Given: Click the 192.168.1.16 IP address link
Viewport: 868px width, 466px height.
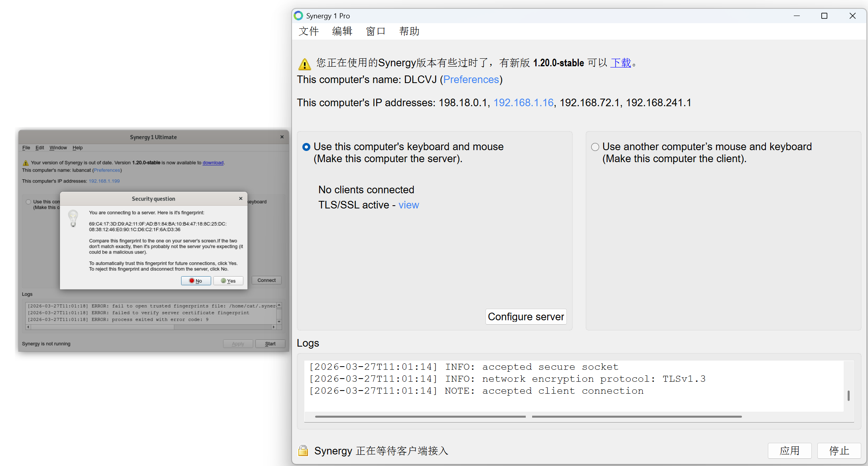Looking at the screenshot, I should tap(524, 103).
